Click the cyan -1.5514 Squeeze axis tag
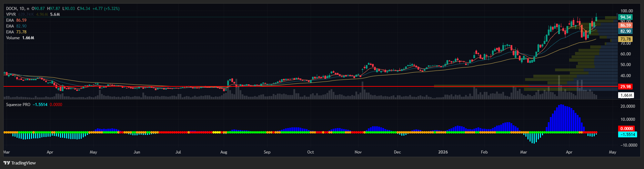The width and height of the screenshot is (644, 169). click(x=627, y=135)
